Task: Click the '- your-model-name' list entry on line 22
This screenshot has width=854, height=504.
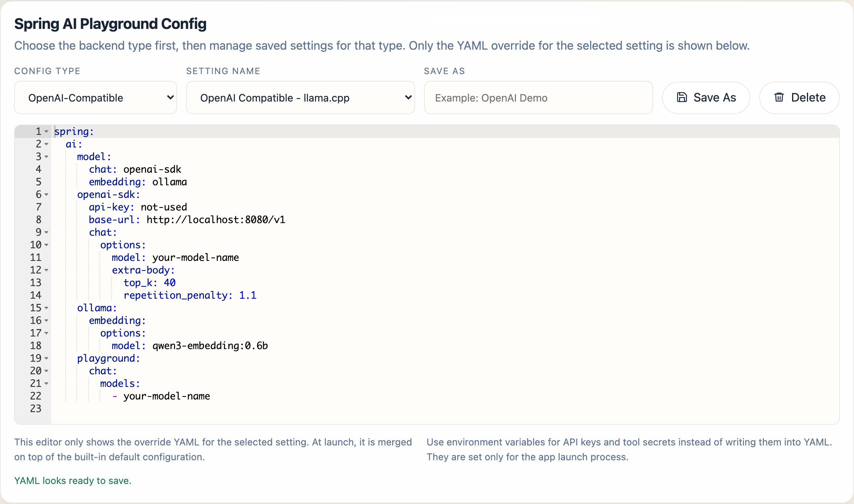Action: [161, 396]
